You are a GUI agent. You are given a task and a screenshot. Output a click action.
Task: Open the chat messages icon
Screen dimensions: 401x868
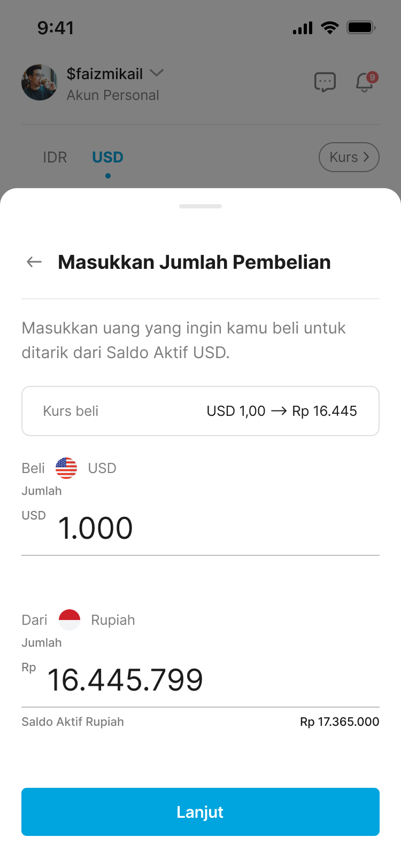point(325,82)
